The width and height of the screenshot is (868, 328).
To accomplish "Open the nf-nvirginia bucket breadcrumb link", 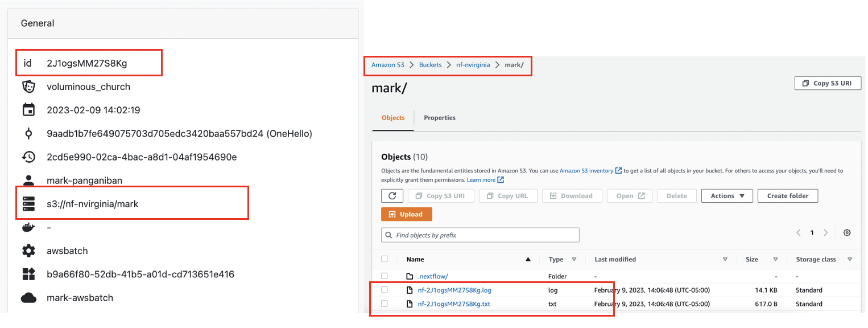I will point(473,65).
